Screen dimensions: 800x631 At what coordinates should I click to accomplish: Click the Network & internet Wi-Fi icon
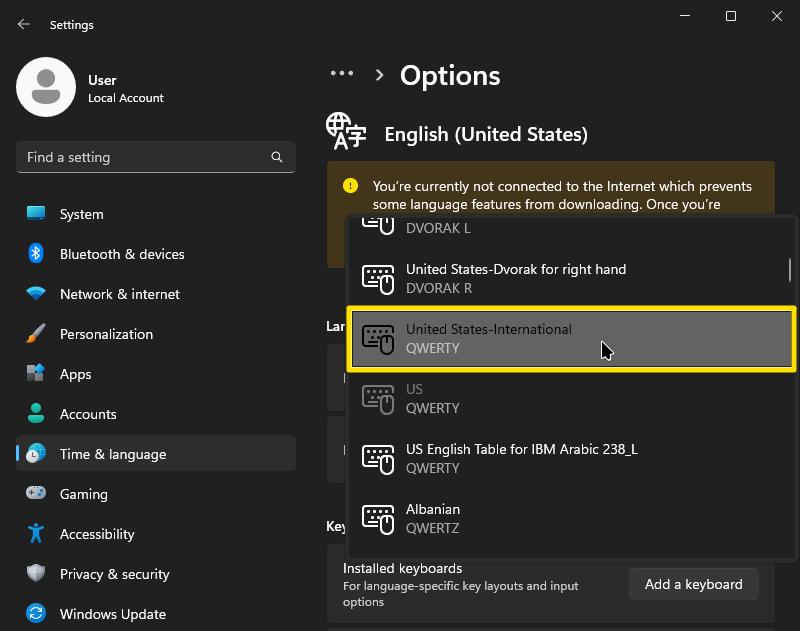[36, 294]
